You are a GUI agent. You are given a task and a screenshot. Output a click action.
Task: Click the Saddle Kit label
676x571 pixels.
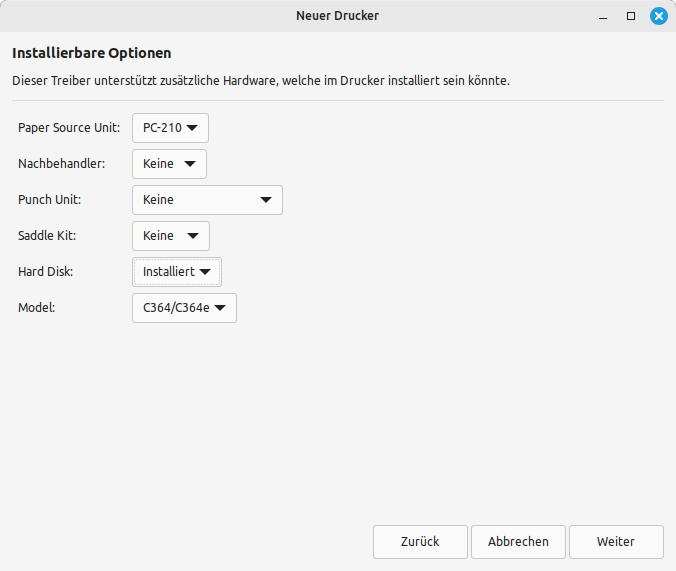click(47, 236)
